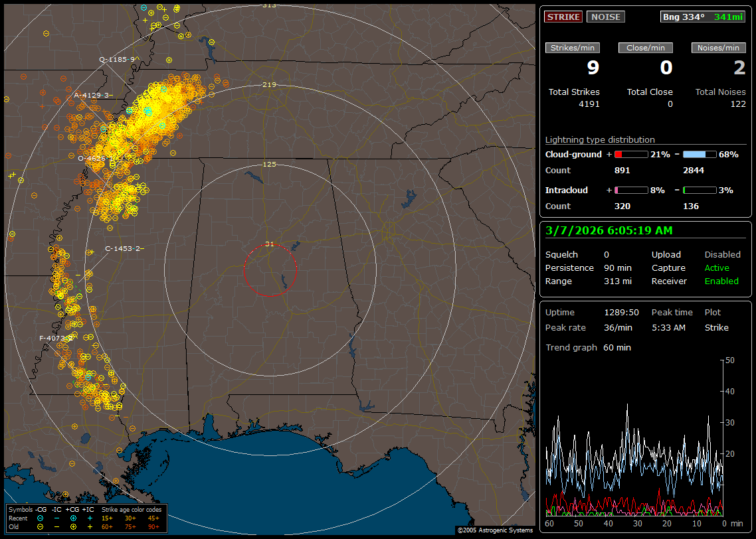Click the 90+ strike age color code
The image size is (756, 539).
[152, 526]
